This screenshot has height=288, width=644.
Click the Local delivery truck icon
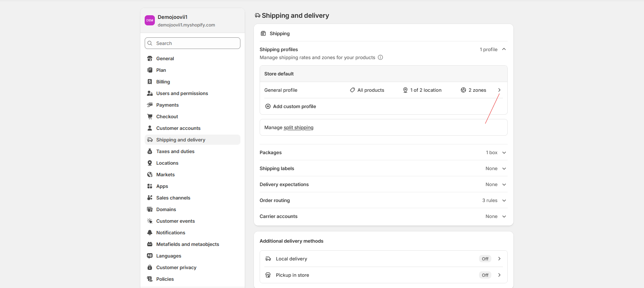click(x=268, y=259)
